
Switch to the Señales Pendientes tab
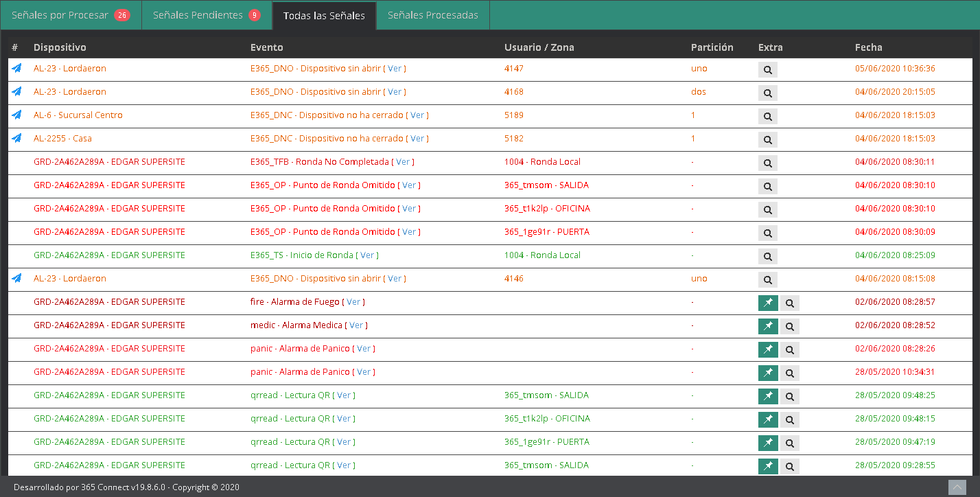[207, 15]
